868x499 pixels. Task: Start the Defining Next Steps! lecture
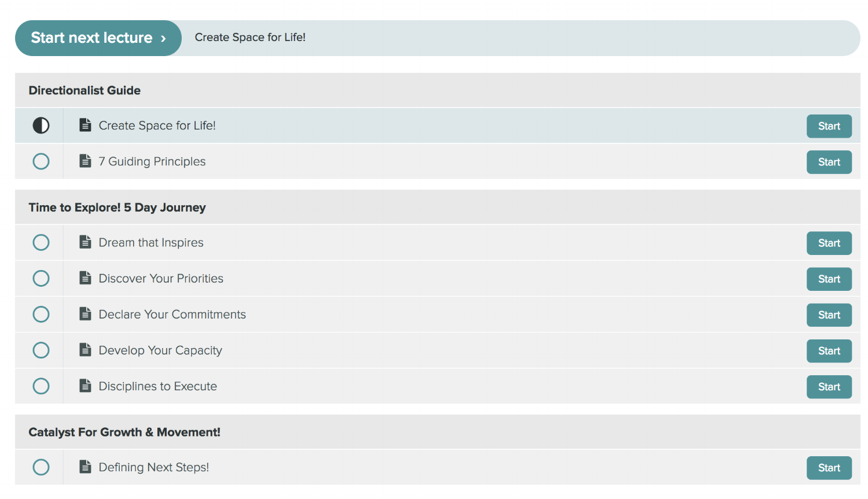pyautogui.click(x=829, y=467)
